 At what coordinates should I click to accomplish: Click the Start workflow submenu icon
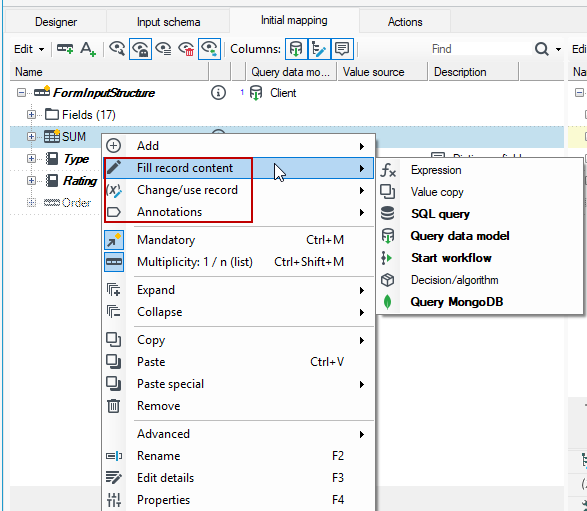pos(387,258)
